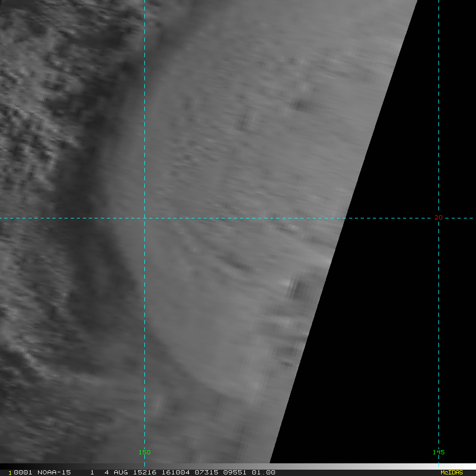
Task: Click the 15216 Julian day value
Action: (x=144, y=472)
